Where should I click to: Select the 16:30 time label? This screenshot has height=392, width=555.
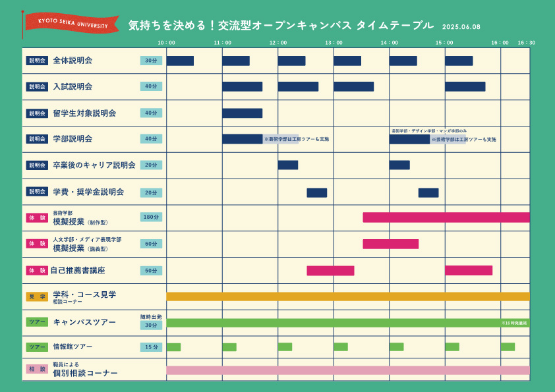pyautogui.click(x=527, y=43)
